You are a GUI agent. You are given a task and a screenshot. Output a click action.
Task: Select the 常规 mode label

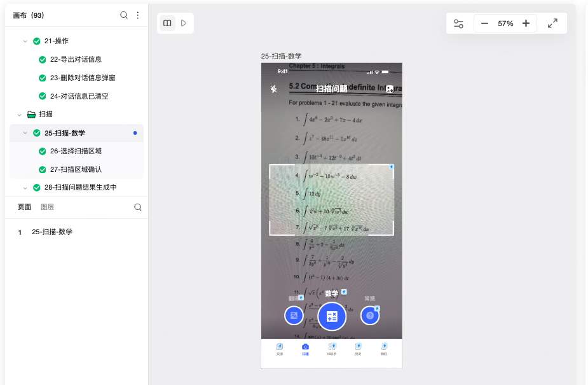tap(370, 298)
